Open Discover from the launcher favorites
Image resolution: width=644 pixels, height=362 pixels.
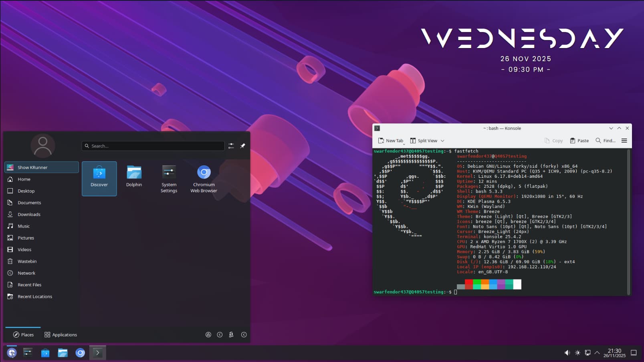pyautogui.click(x=99, y=178)
